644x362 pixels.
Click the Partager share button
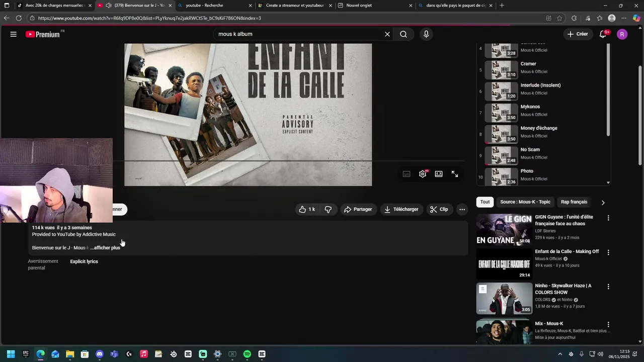tap(358, 209)
